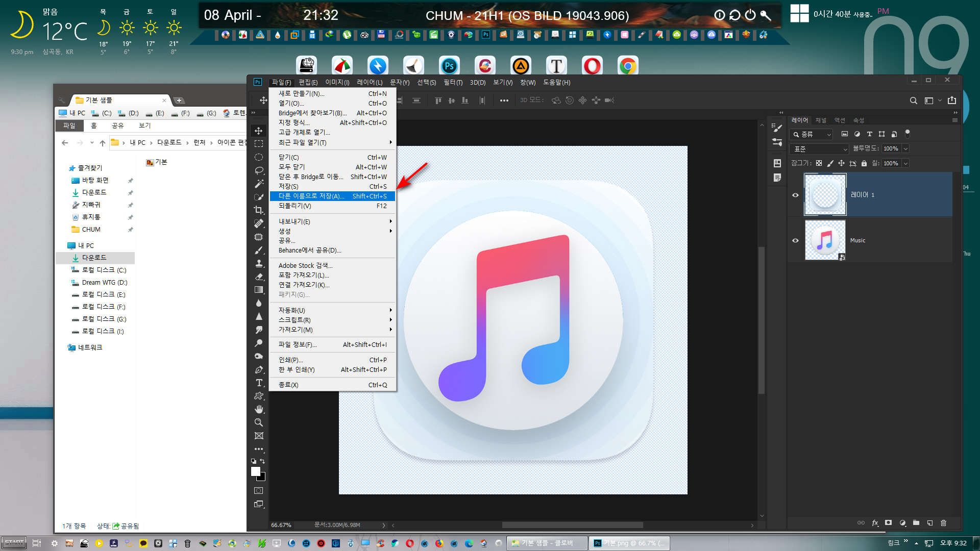Select the Clone Stamp tool

pyautogui.click(x=259, y=263)
